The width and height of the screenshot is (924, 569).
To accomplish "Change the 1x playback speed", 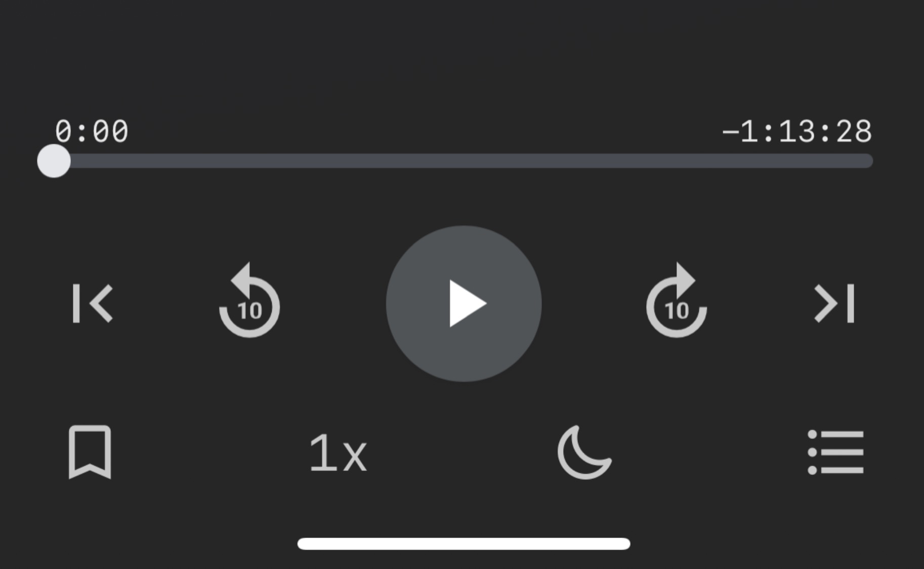I will point(338,453).
